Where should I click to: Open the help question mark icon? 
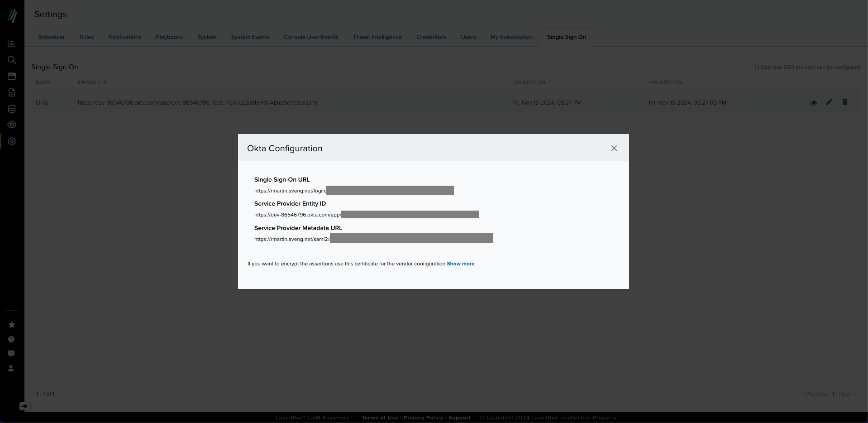click(11, 339)
